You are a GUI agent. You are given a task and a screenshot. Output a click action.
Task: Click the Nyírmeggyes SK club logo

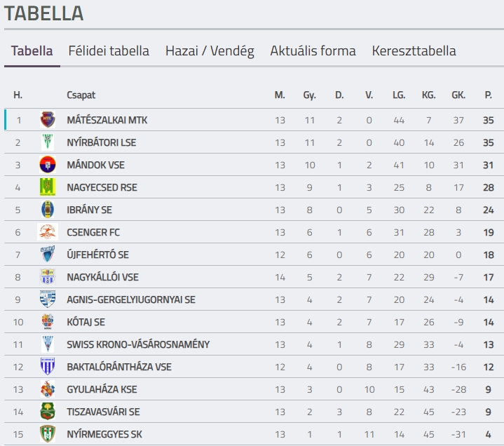(47, 434)
